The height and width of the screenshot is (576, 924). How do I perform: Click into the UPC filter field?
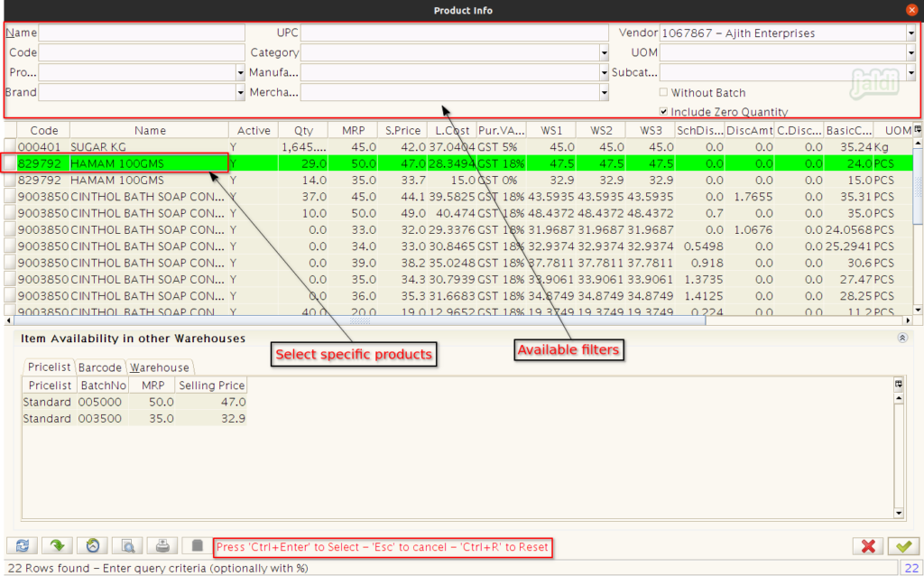[x=455, y=33]
